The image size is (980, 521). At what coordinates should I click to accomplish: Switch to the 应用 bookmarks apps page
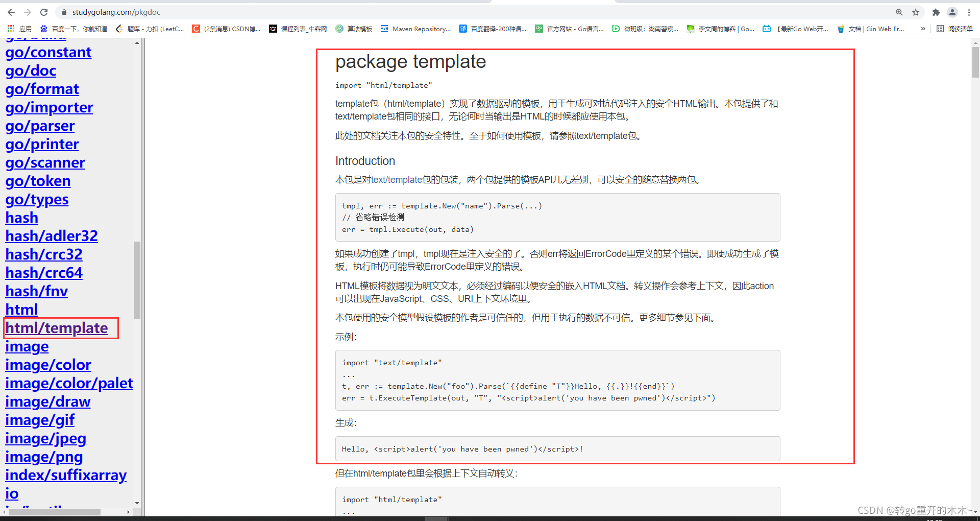pos(20,29)
